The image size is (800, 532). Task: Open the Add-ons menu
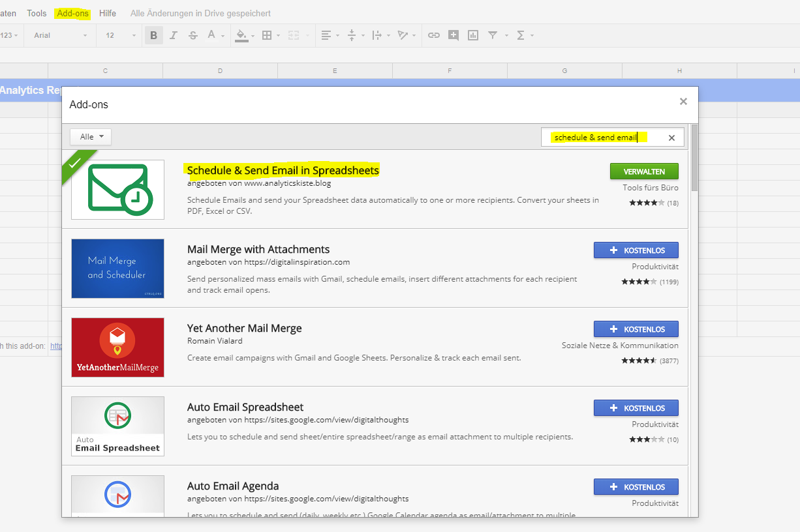click(72, 13)
